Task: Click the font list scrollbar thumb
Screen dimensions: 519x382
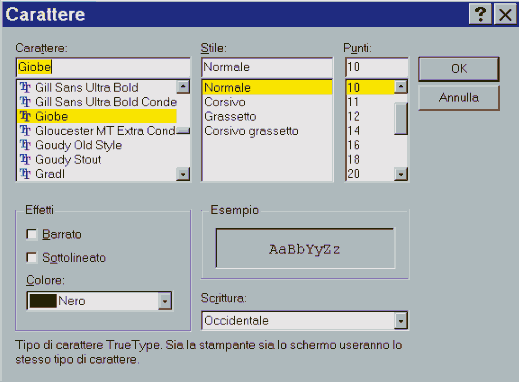Action: pyautogui.click(x=183, y=131)
